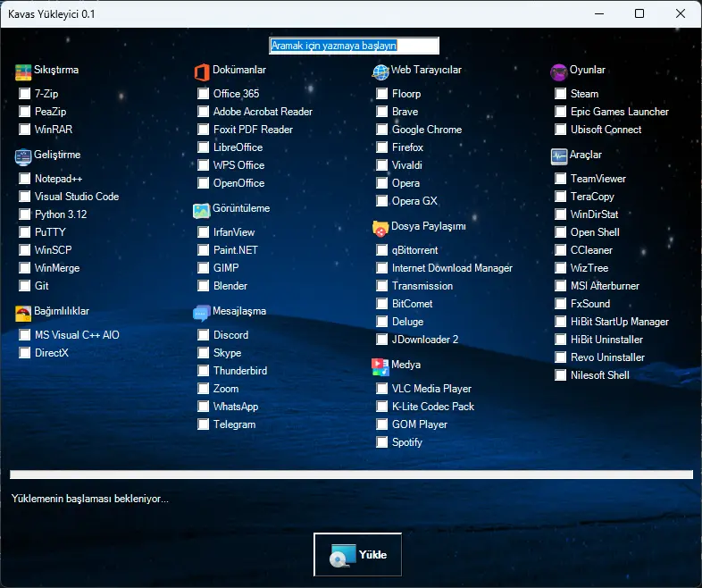Image resolution: width=702 pixels, height=588 pixels.
Task: Tick the GIMP checkbox
Action: (204, 268)
